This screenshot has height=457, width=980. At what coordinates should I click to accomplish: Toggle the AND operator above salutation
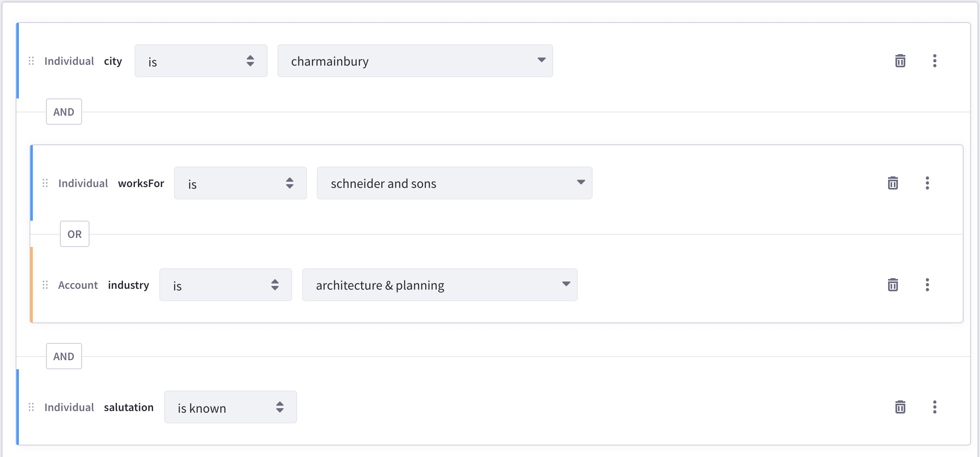64,356
